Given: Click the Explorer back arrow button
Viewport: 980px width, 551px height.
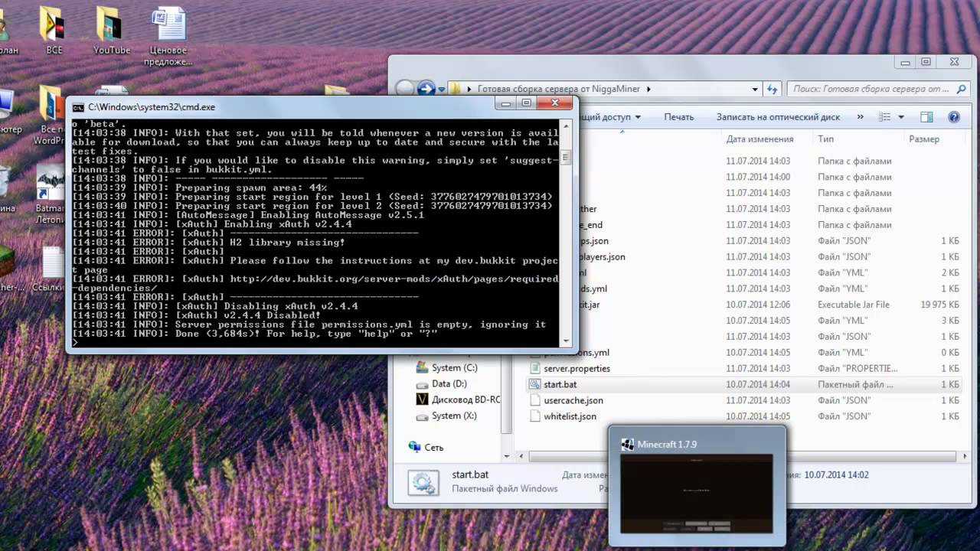Looking at the screenshot, I should pos(406,89).
